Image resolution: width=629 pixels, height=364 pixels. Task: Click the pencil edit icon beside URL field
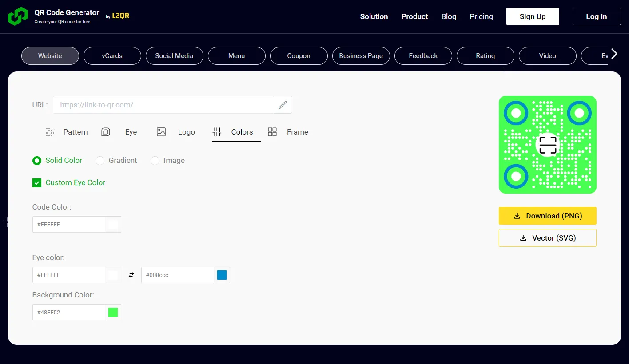283,105
